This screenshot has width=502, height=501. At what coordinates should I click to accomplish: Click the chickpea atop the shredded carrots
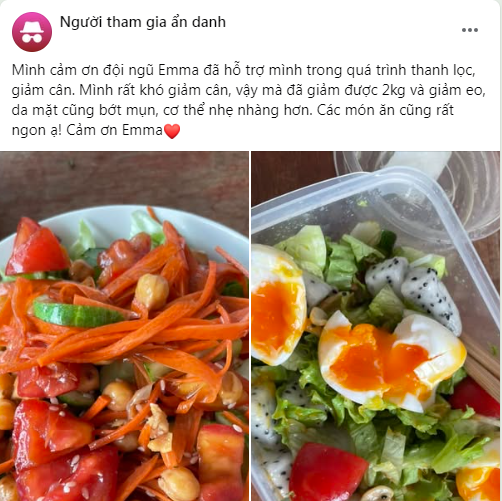[152, 291]
